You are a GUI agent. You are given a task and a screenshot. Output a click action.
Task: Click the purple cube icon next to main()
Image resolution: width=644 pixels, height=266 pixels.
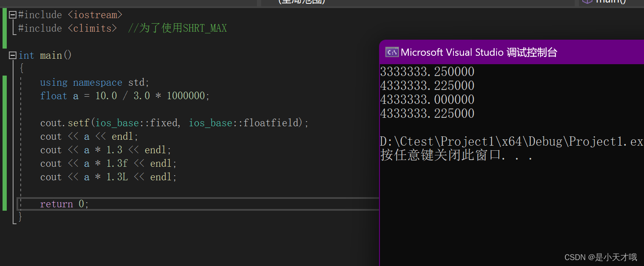coord(587,2)
